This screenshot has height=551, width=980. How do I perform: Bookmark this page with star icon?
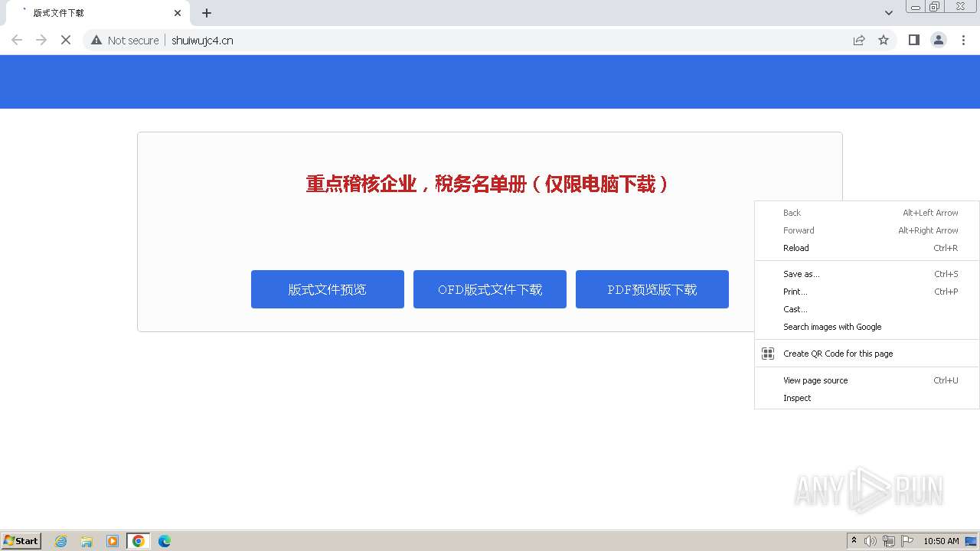click(x=884, y=40)
